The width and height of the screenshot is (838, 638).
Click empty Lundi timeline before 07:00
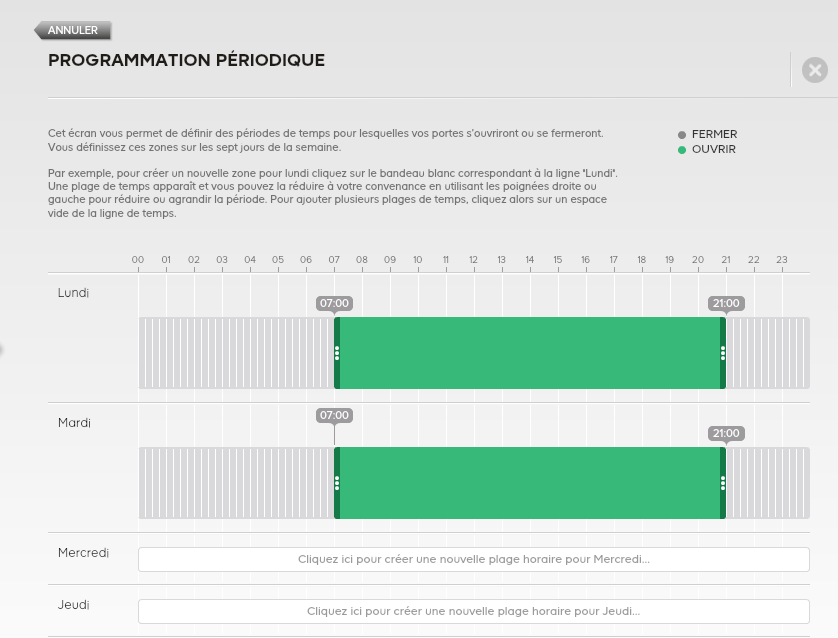tap(236, 353)
